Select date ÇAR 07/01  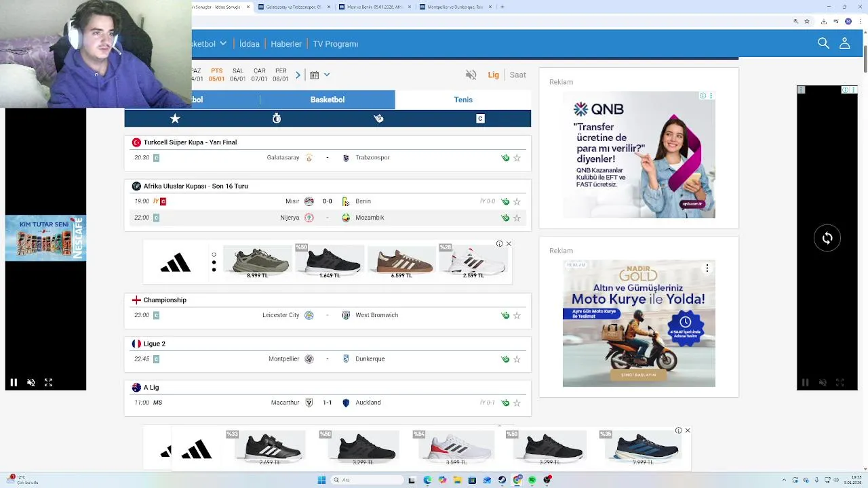(x=259, y=75)
